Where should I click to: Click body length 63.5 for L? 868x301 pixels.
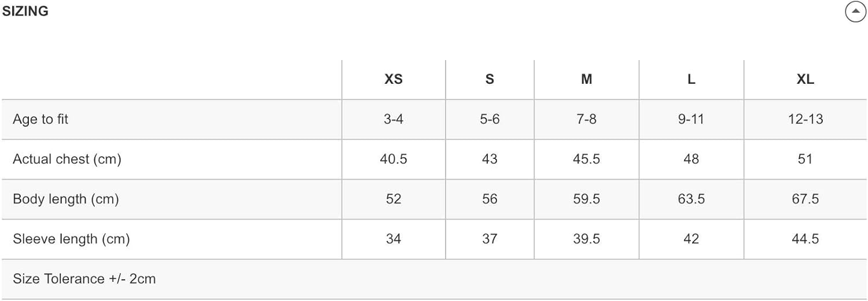(x=691, y=199)
